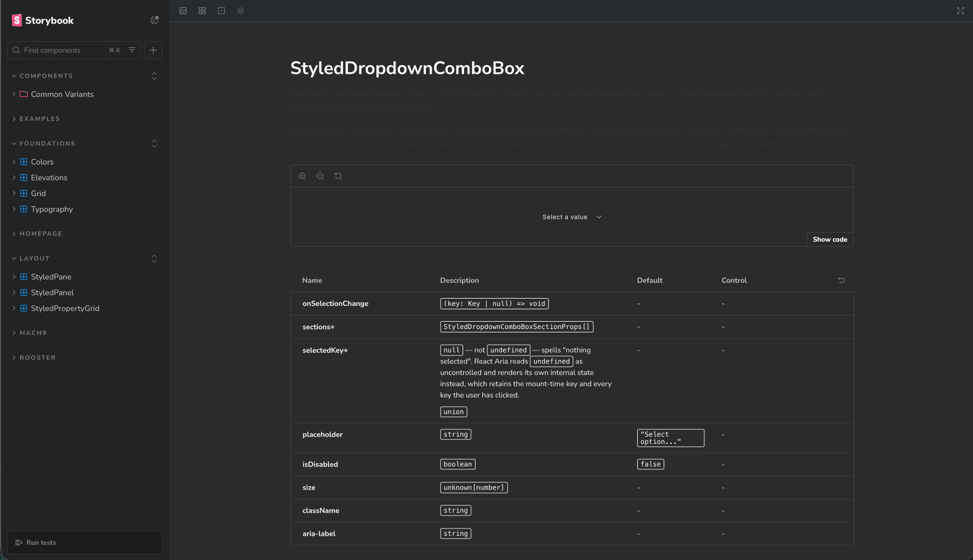Screen dimensions: 973x560
Task: Switch the theme with the sun icon
Action: [241, 11]
